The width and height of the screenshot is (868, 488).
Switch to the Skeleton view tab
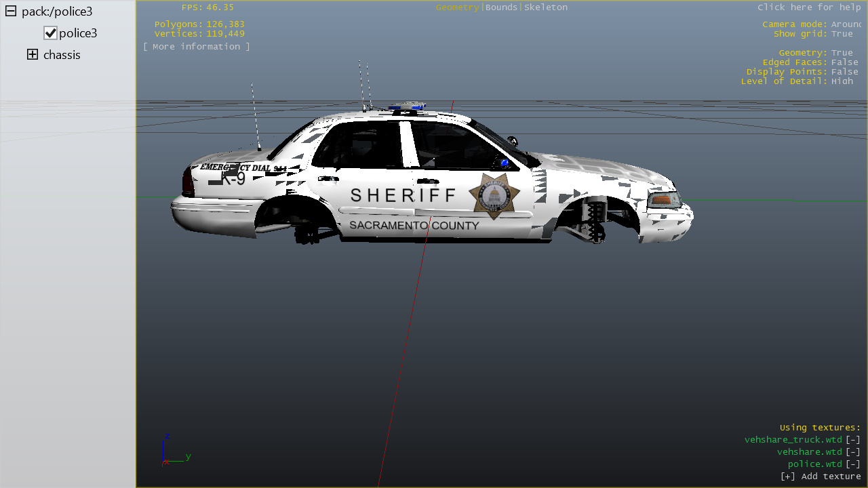pyautogui.click(x=546, y=7)
